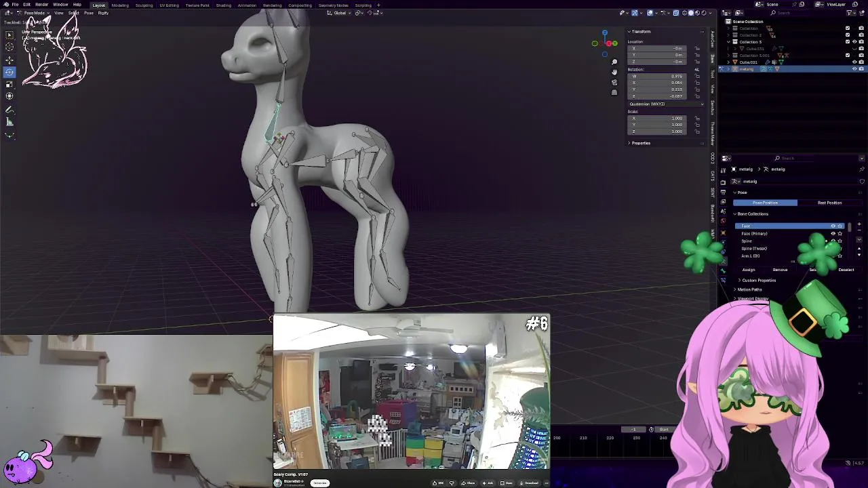Screen dimensions: 868x488
Task: Click the Deselect button
Action: (846, 270)
